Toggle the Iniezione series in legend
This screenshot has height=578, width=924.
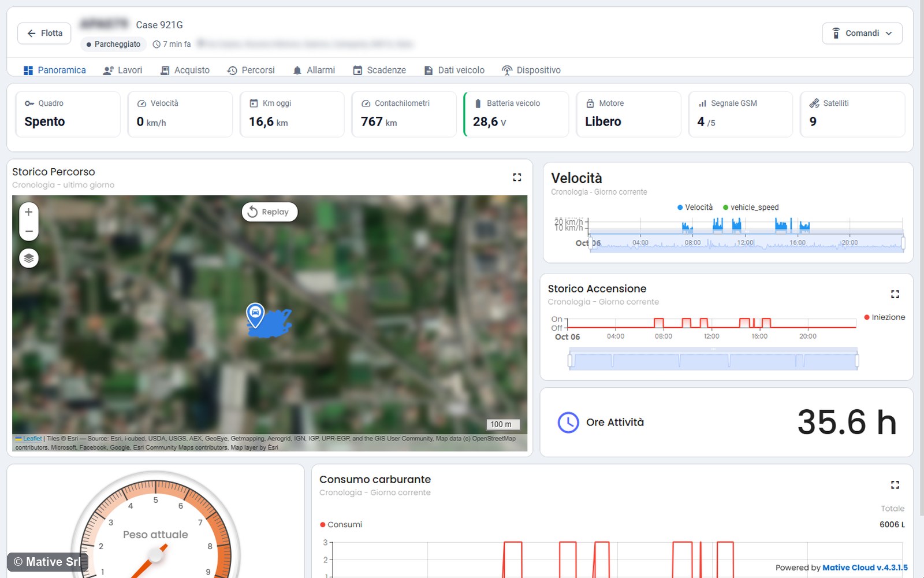[885, 317]
